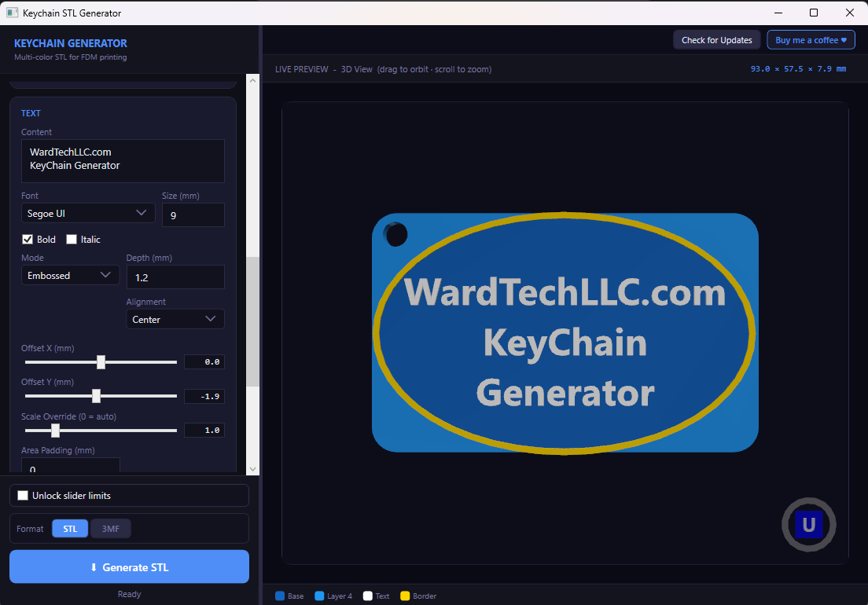Click the keychain 3D preview model

(x=565, y=333)
